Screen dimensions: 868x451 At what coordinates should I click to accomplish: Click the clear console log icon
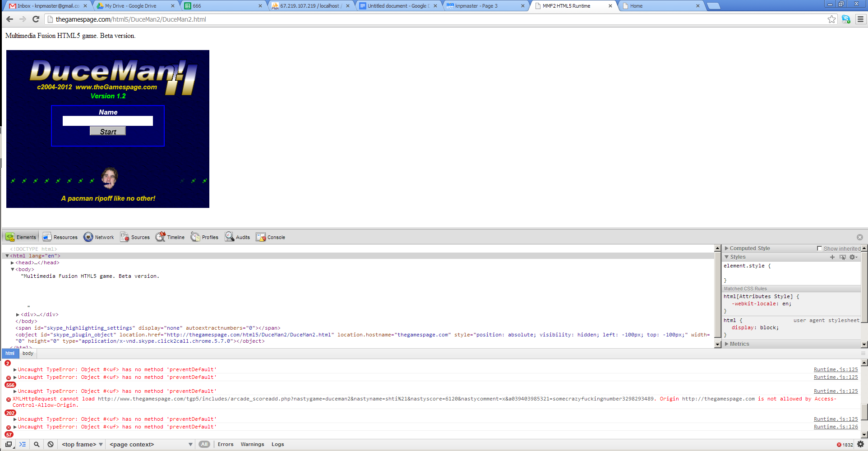[x=51, y=444]
